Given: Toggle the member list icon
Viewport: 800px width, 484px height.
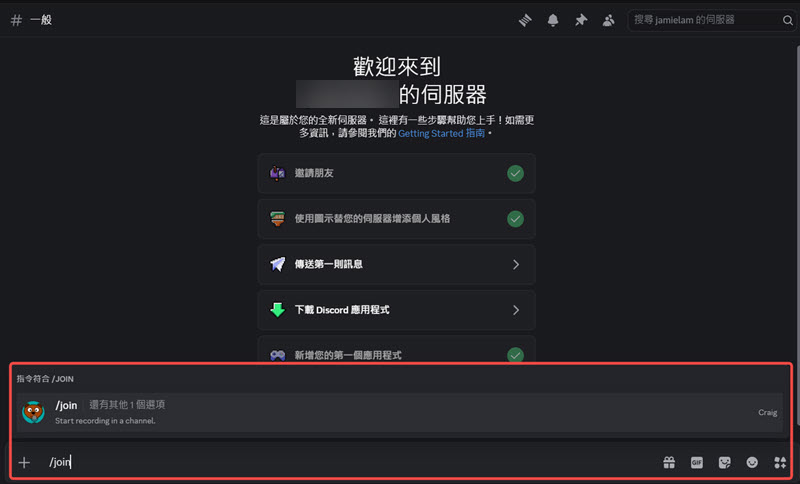Looking at the screenshot, I should pyautogui.click(x=608, y=20).
